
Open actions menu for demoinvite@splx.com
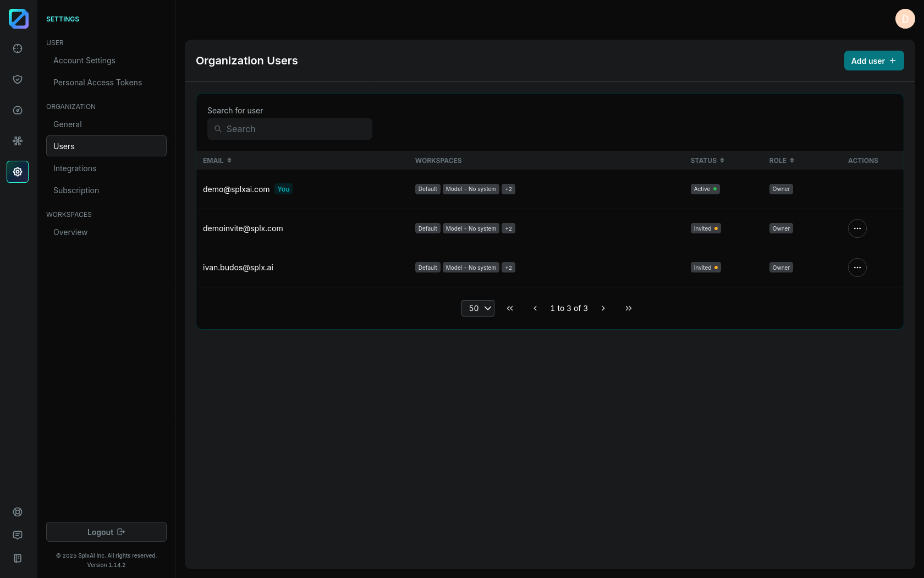(857, 228)
